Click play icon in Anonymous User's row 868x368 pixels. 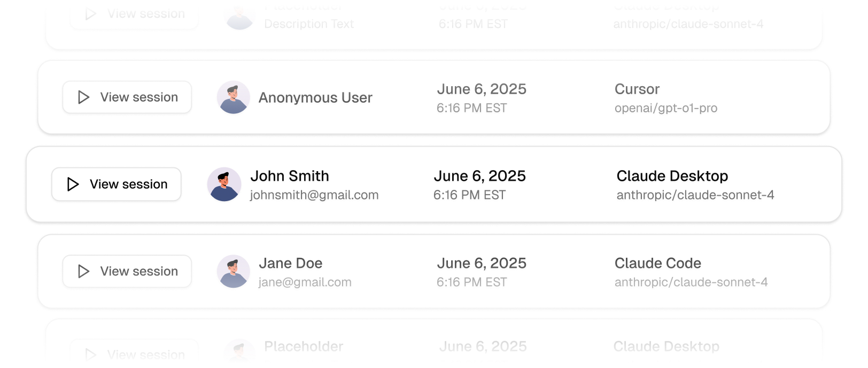pyautogui.click(x=83, y=97)
